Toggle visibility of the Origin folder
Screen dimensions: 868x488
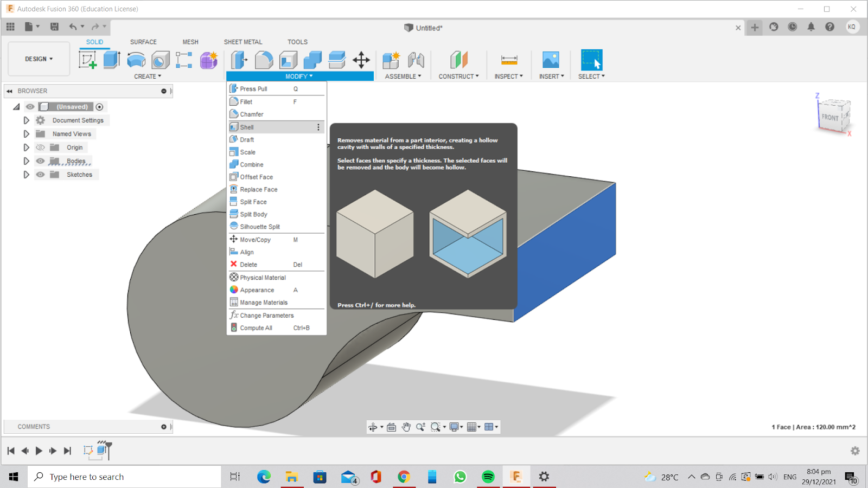tap(40, 147)
